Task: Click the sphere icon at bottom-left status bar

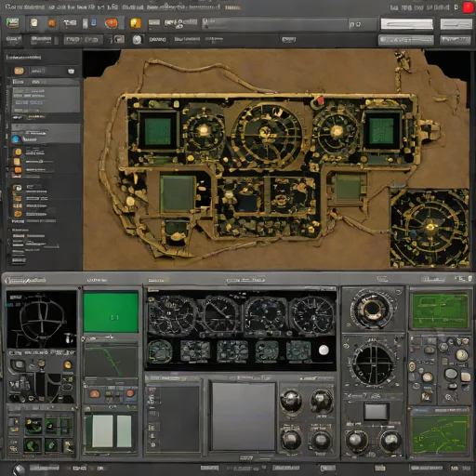Action: [19, 469]
